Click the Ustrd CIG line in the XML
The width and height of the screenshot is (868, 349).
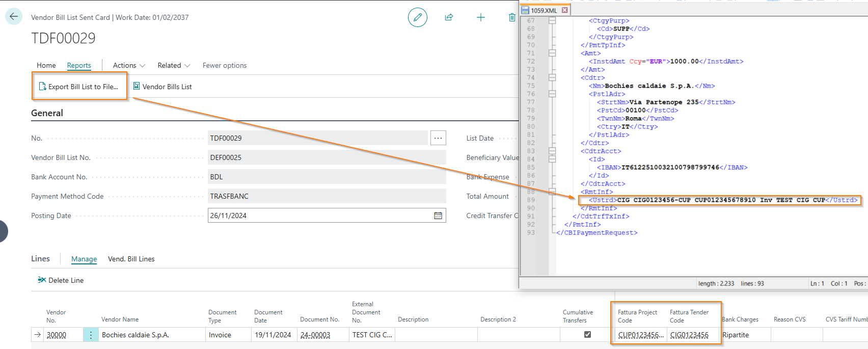(x=723, y=200)
